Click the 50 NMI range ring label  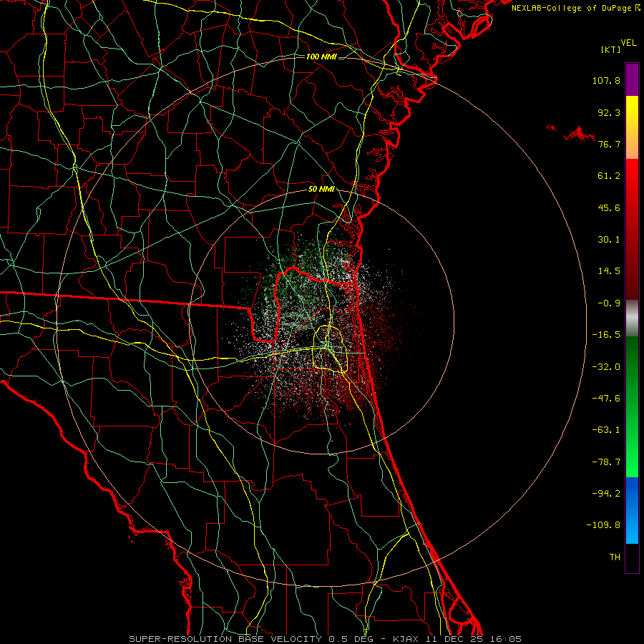321,190
